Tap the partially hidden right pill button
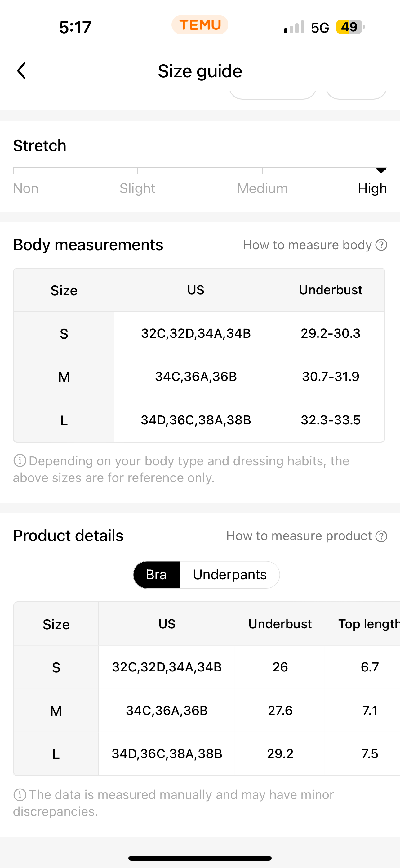Viewport: 400px width, 868px height. pyautogui.click(x=356, y=95)
